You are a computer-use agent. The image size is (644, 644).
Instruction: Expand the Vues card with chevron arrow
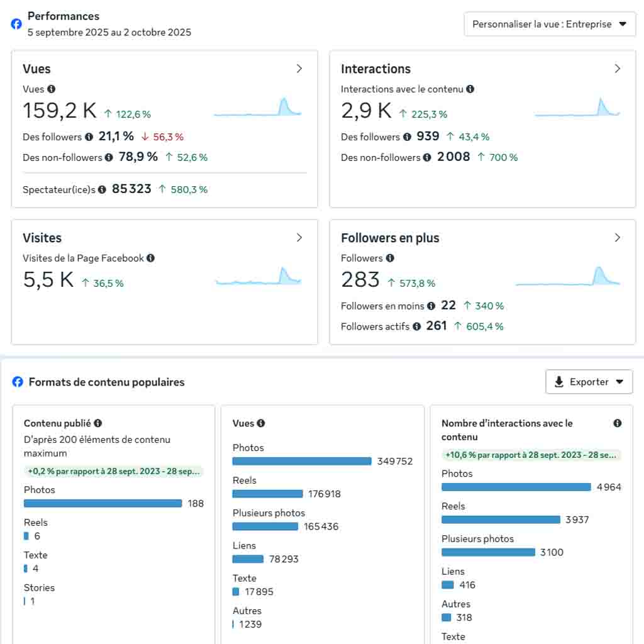click(299, 69)
